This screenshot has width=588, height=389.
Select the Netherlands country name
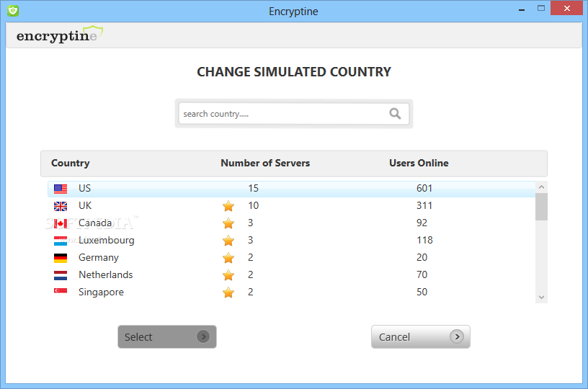tap(105, 274)
